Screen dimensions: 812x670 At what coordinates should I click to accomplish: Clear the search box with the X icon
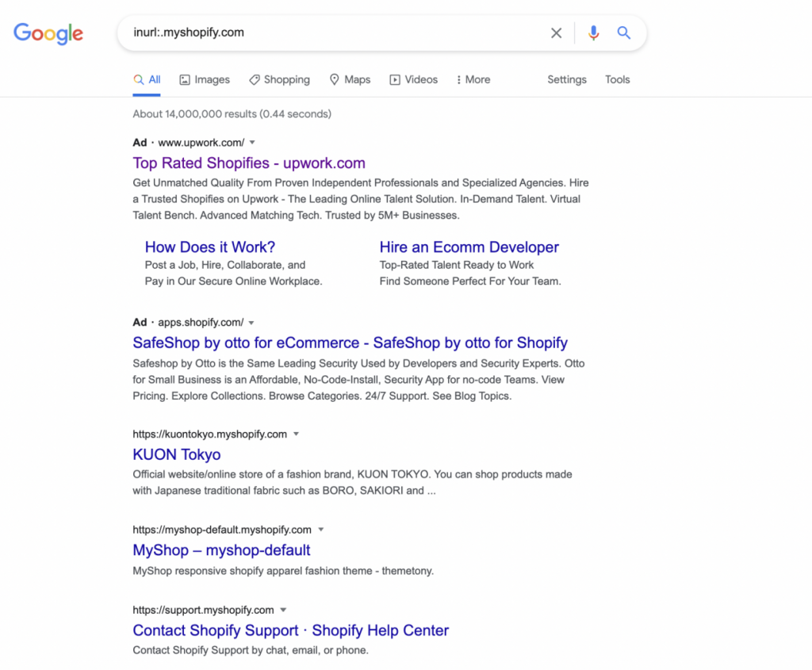pyautogui.click(x=556, y=33)
